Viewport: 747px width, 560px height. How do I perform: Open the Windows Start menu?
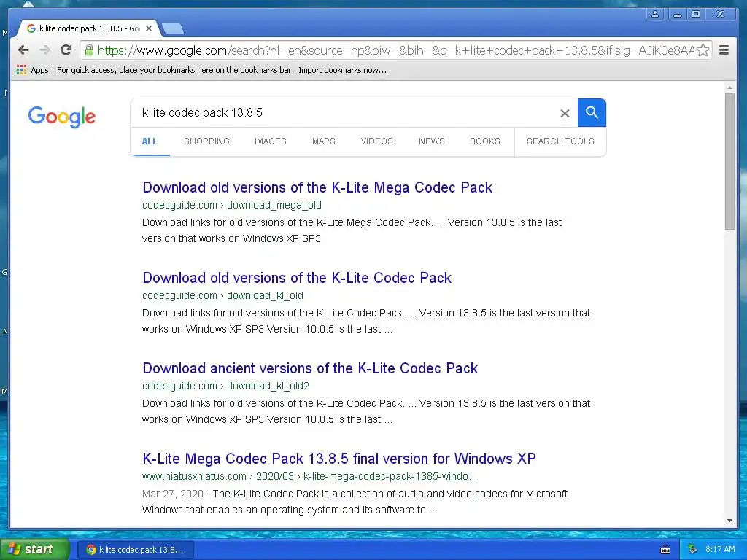(35, 550)
